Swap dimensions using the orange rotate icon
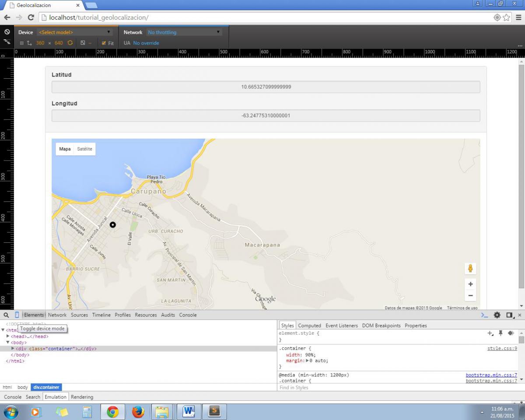Image resolution: width=525 pixels, height=420 pixels. click(70, 43)
